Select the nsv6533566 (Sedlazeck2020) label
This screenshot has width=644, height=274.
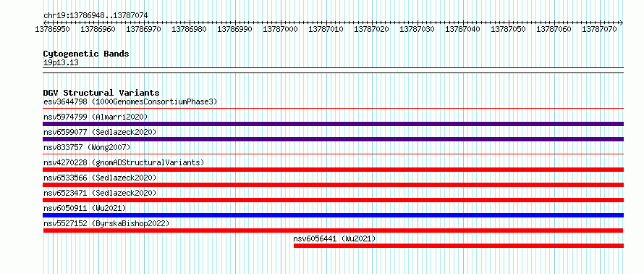tap(100, 178)
